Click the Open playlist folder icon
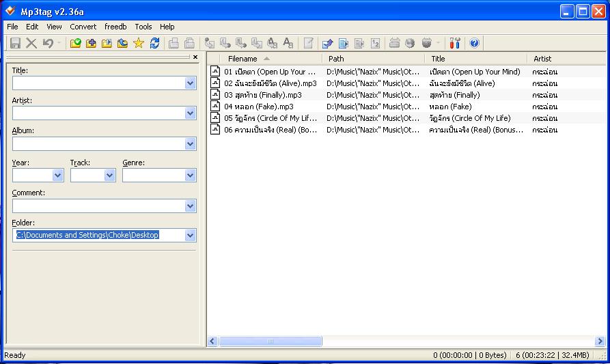The image size is (610, 364). 107,43
